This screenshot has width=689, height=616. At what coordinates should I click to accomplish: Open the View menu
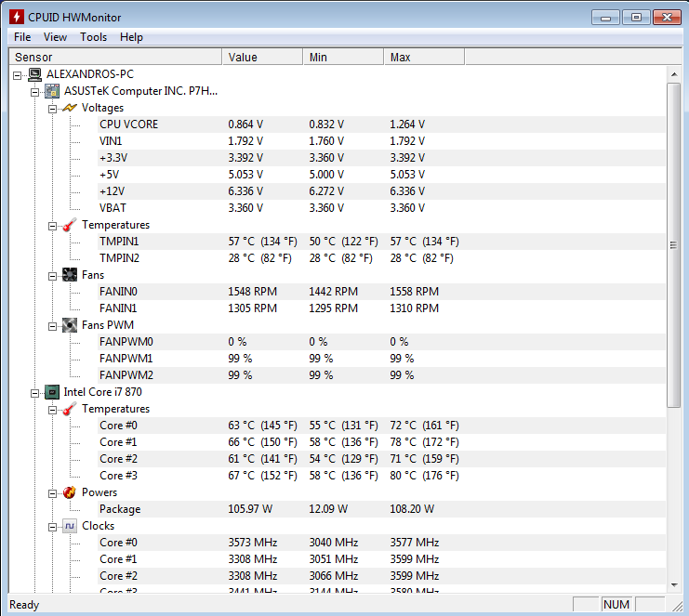55,37
